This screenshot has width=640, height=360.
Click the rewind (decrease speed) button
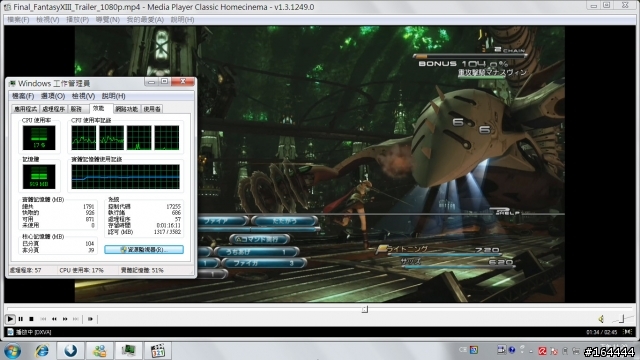(x=54, y=319)
